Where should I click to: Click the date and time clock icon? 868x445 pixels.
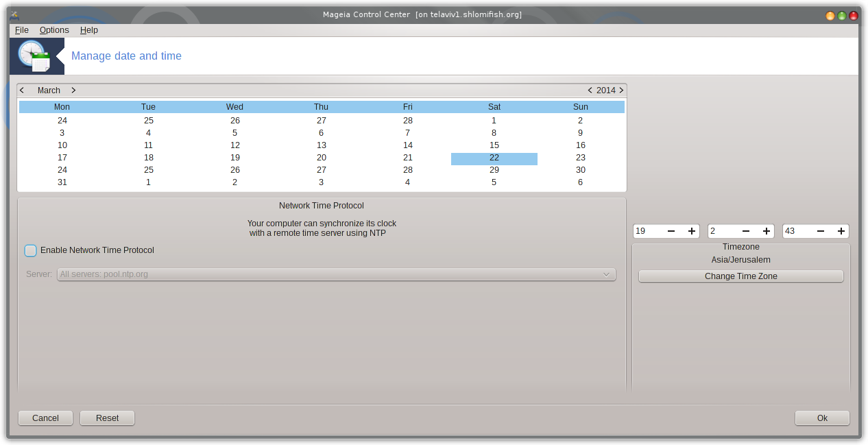pyautogui.click(x=36, y=56)
